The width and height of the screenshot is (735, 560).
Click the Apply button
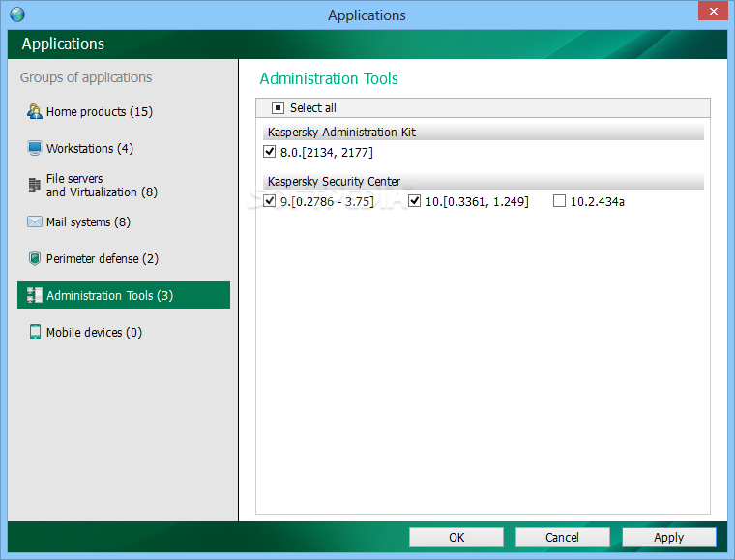[x=669, y=537]
